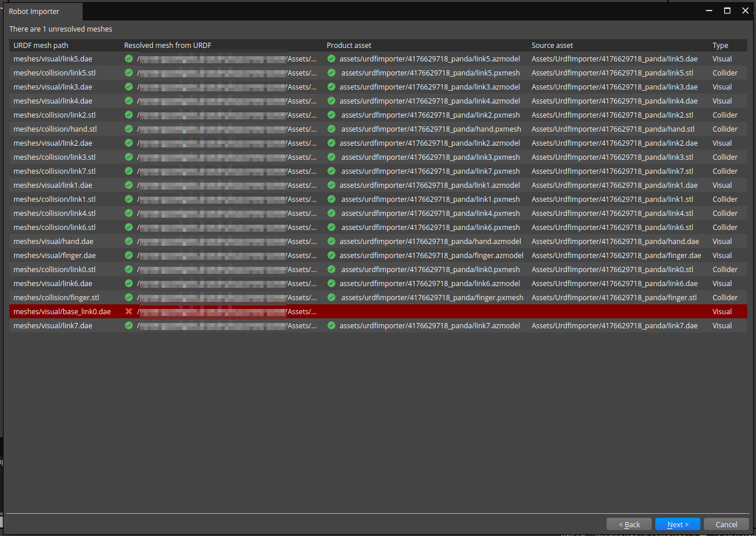Click green check next to meshes/visual/link5.dae resolved mesh
Image resolution: width=756 pixels, height=536 pixels.
[x=129, y=59]
